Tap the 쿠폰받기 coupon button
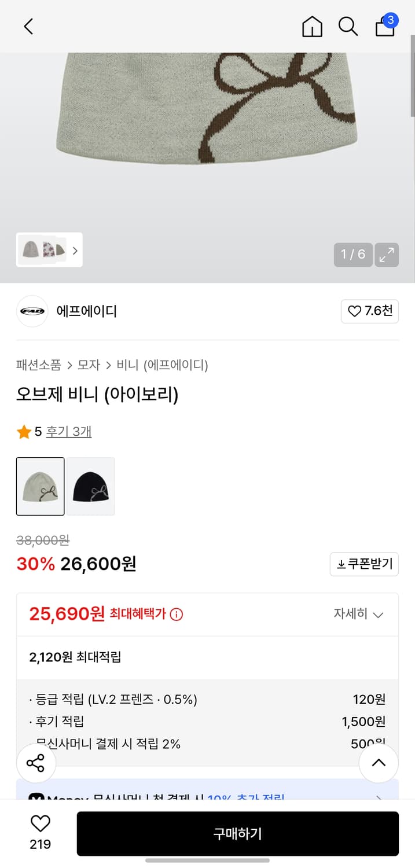This screenshot has height=868, width=415. click(x=364, y=564)
